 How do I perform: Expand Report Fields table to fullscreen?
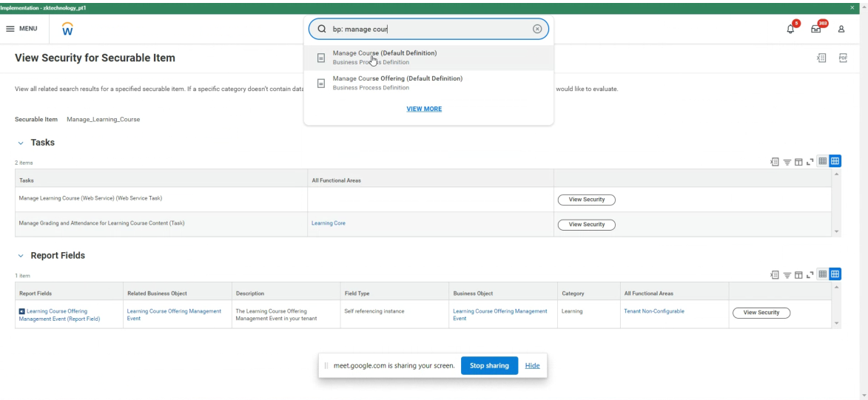click(810, 274)
